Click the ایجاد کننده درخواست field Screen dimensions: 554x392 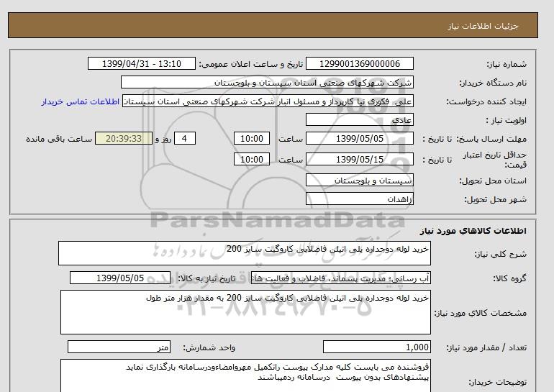268,101
